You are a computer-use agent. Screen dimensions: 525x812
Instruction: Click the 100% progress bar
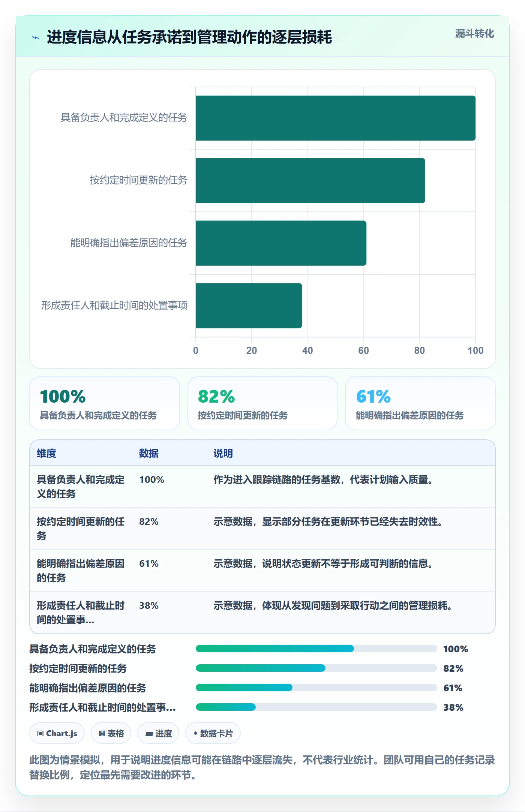click(x=316, y=649)
